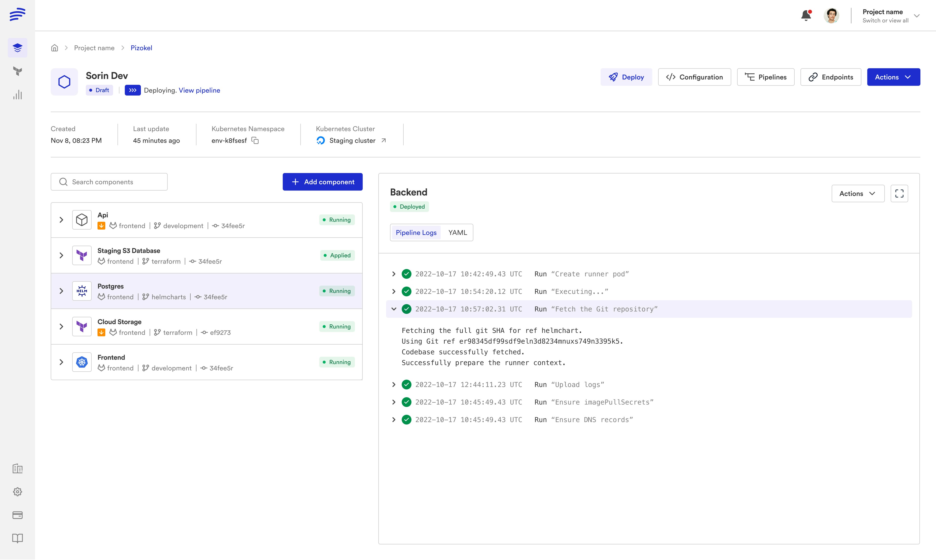Viewport: 936px width, 560px height.
Task: Click Running badge in Frontend row
Action: pyautogui.click(x=337, y=362)
